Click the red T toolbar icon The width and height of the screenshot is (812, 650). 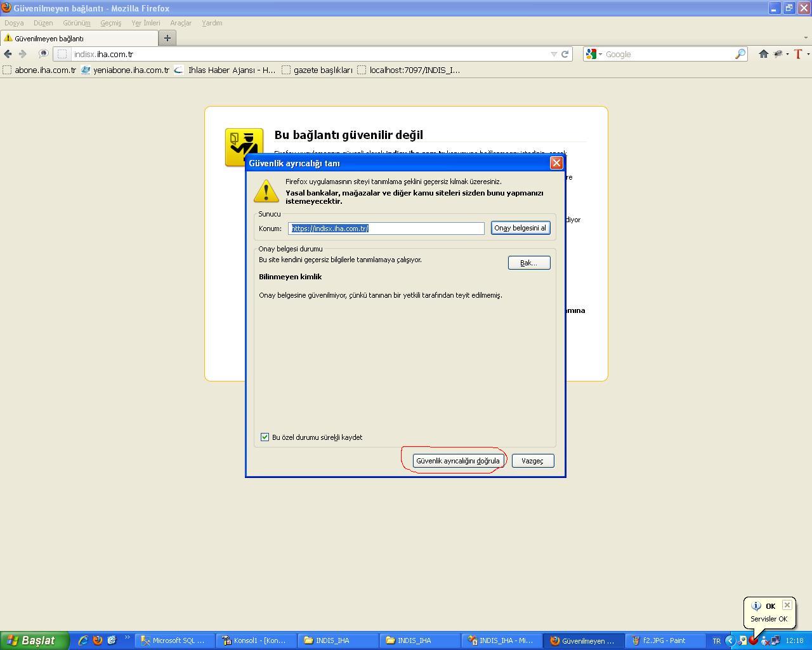[798, 54]
